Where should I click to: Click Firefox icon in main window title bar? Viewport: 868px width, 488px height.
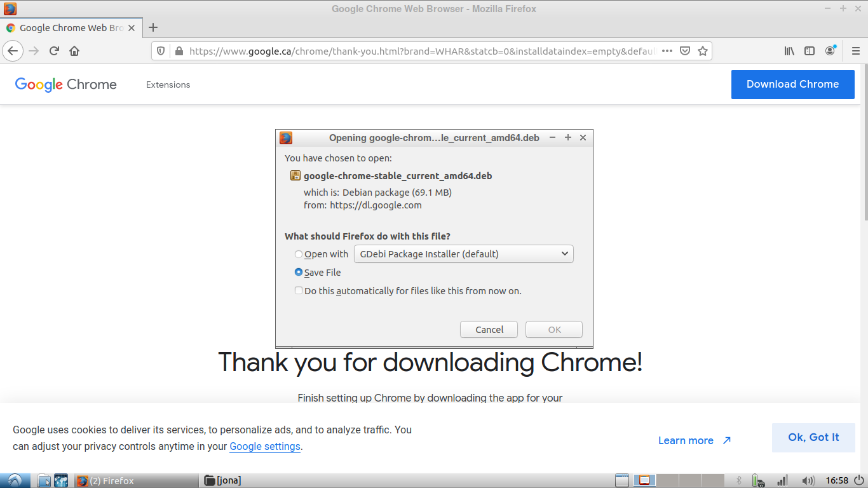click(x=10, y=9)
